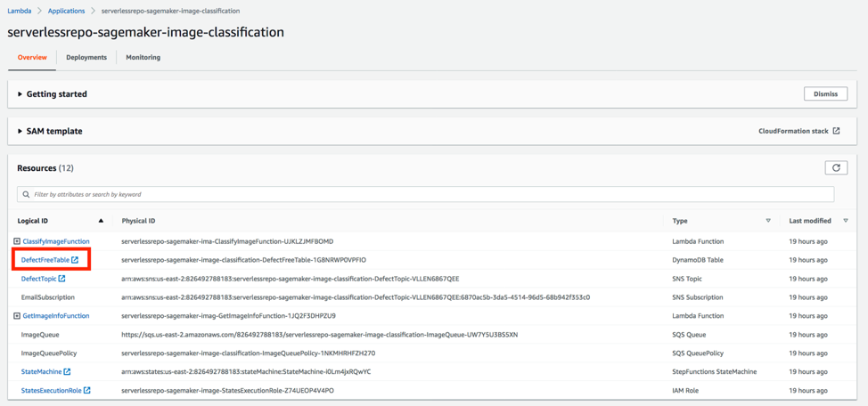Select the ImageQueue logical ID text
The width and height of the screenshot is (868, 406).
40,335
